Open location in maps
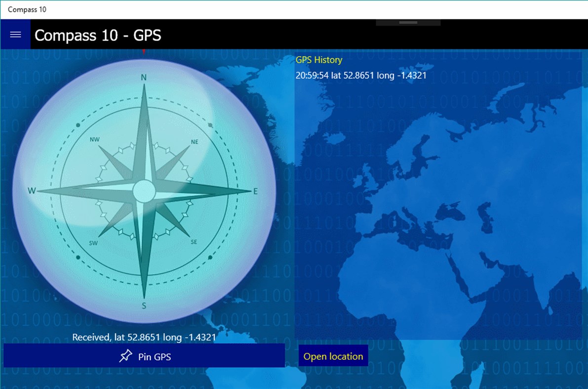 pyautogui.click(x=333, y=355)
